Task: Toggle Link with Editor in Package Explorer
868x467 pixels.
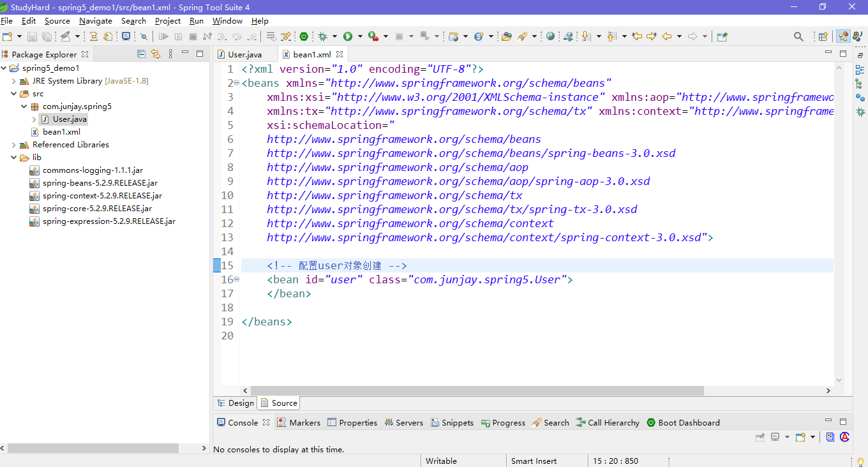Action: pos(156,54)
